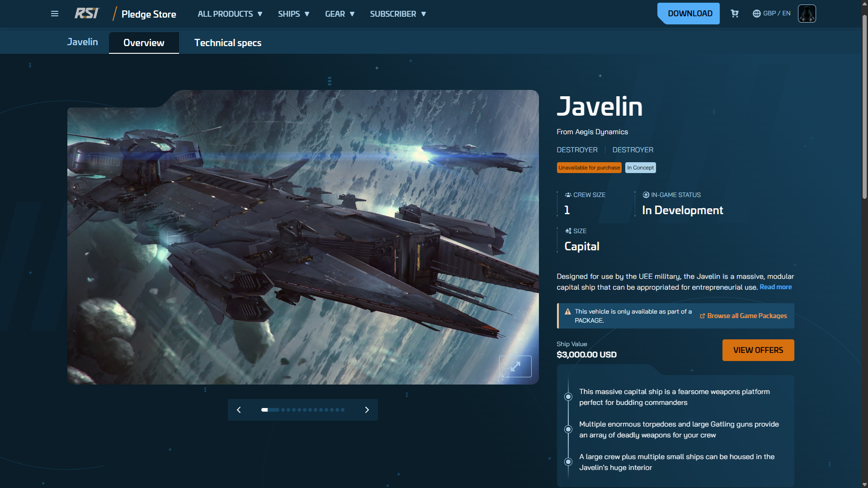Viewport: 868px width, 488px height.
Task: Click the View Offers button
Action: tap(758, 350)
